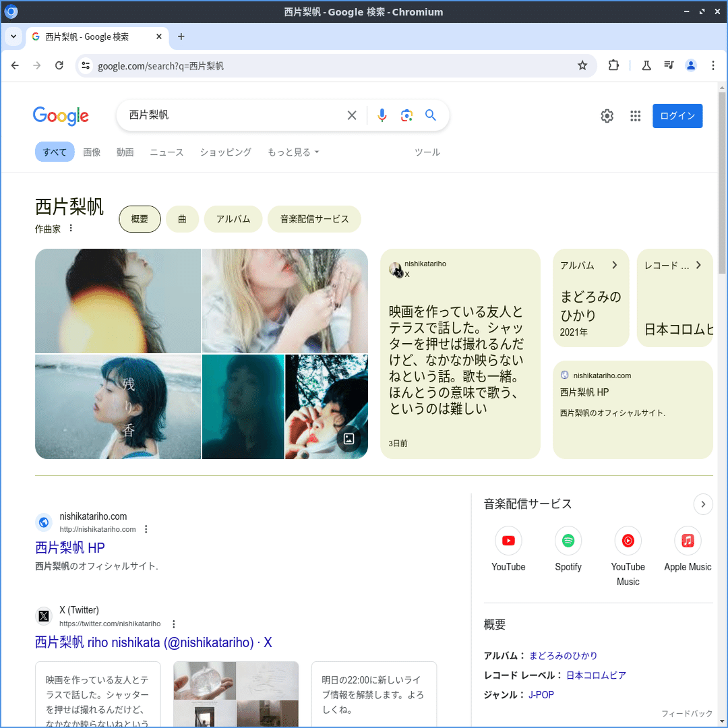Switch to 画像 results tab
The width and height of the screenshot is (728, 728).
point(92,152)
